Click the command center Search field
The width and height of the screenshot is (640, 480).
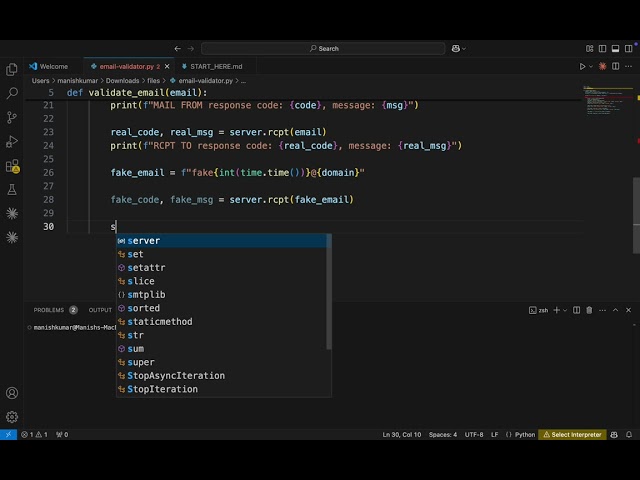click(323, 49)
